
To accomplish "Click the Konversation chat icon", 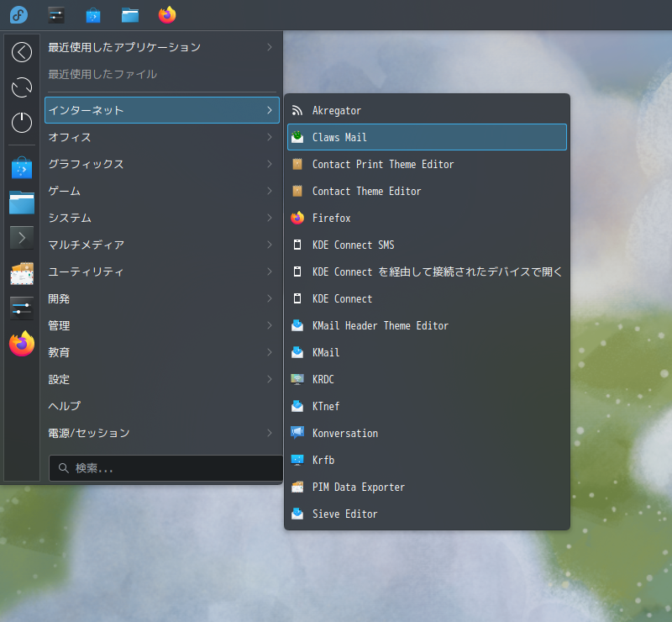I will click(x=297, y=432).
